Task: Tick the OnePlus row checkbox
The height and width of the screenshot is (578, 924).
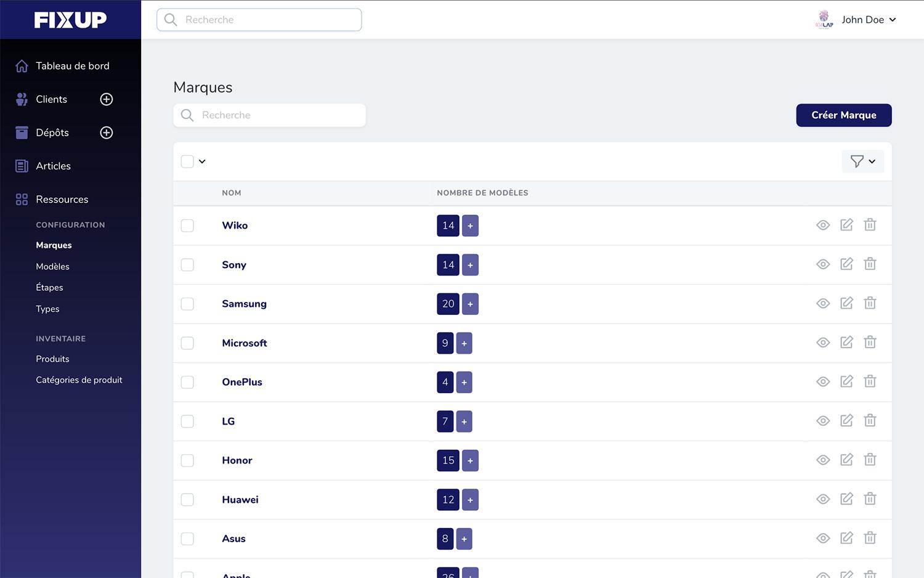Action: click(x=187, y=382)
